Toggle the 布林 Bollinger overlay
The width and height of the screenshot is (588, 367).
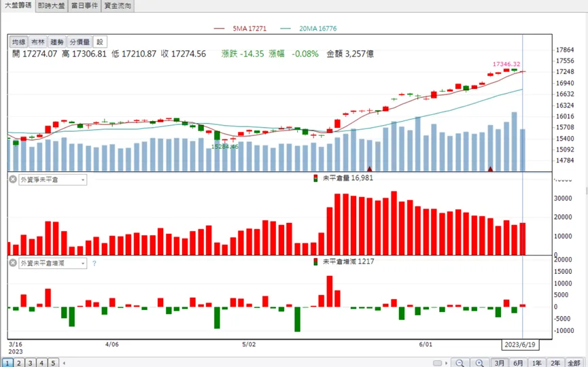click(x=38, y=42)
